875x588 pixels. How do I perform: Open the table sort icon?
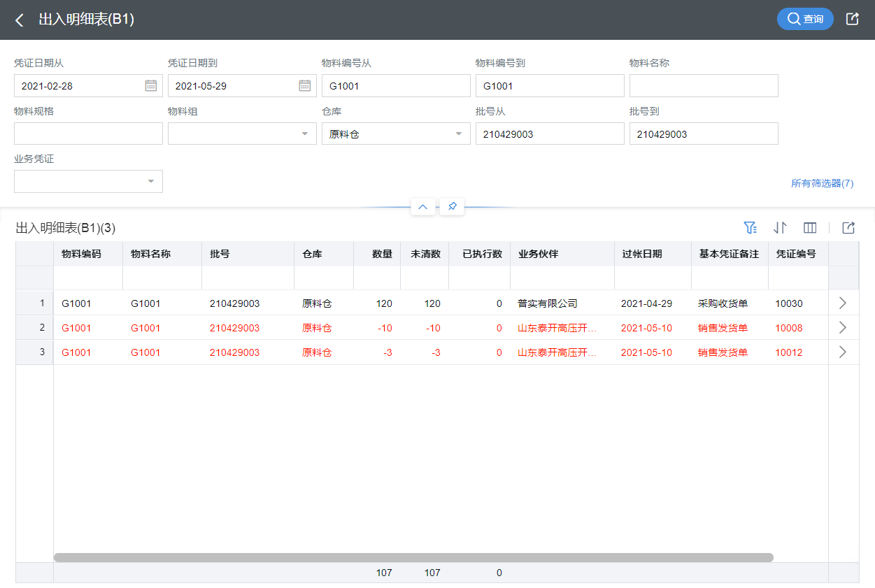780,227
